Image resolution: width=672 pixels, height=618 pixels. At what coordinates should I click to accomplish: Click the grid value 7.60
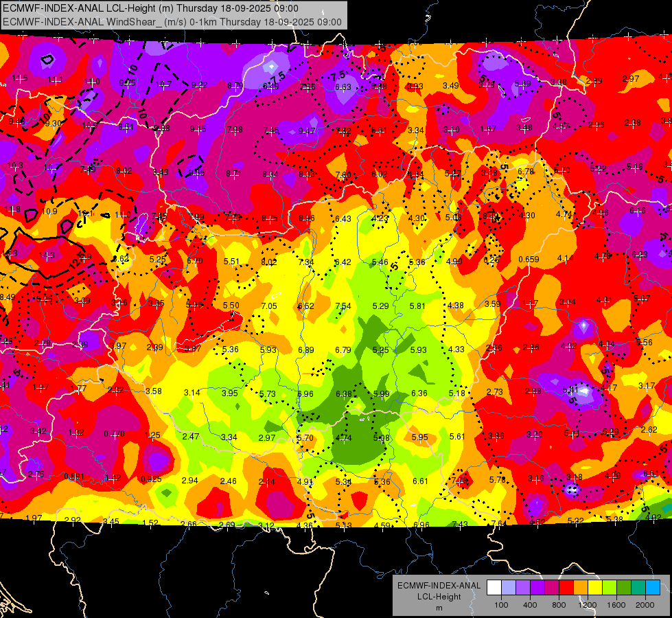tap(343, 174)
